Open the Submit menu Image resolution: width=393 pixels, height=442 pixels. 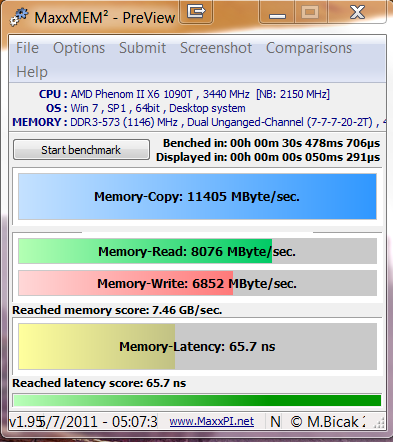142,48
